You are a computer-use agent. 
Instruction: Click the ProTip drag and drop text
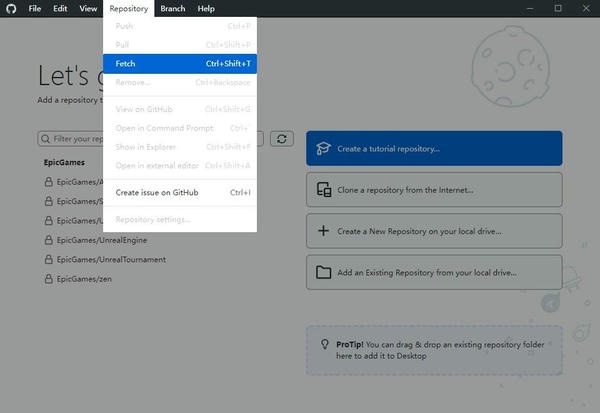point(440,350)
